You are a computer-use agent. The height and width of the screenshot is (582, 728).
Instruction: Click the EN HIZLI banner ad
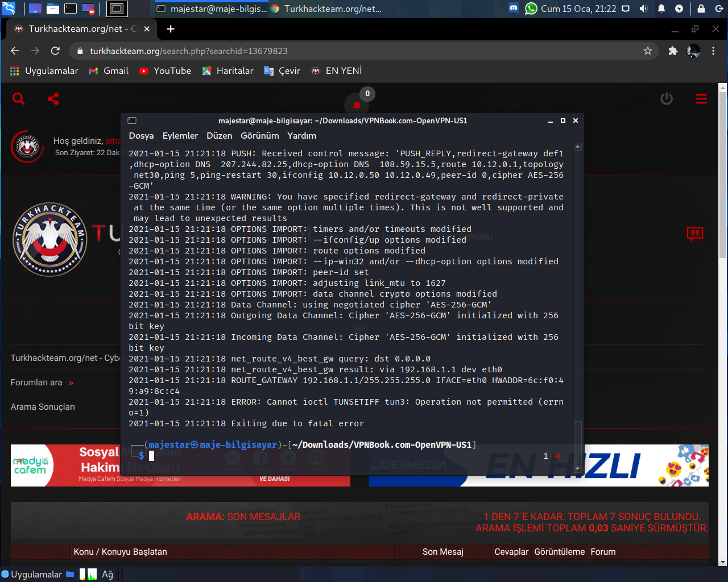point(539,465)
